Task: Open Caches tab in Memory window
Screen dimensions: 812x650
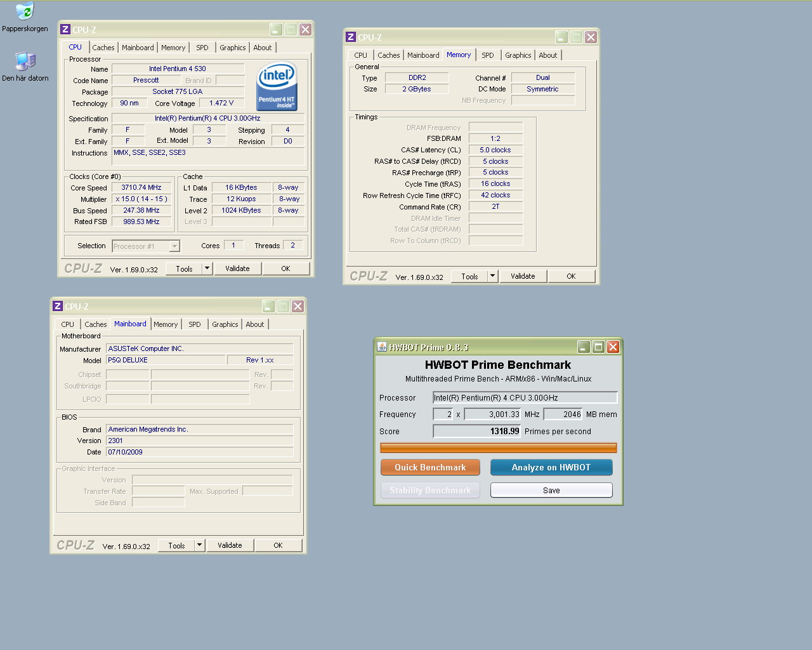Action: pyautogui.click(x=388, y=55)
